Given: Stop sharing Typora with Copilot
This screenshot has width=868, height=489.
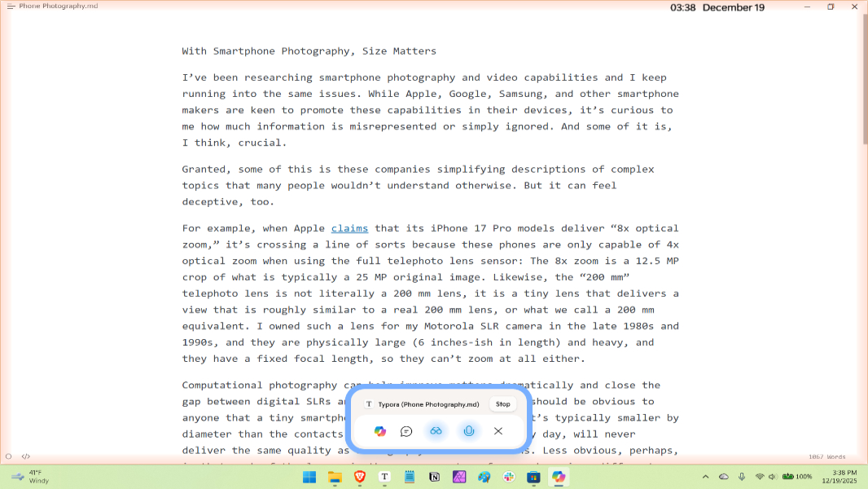Looking at the screenshot, I should 502,404.
